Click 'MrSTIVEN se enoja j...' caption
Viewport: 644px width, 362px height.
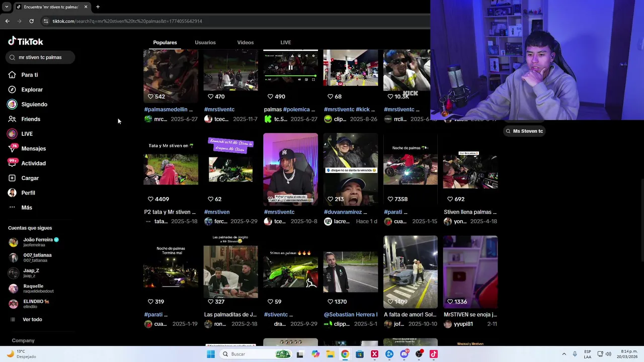click(x=470, y=314)
